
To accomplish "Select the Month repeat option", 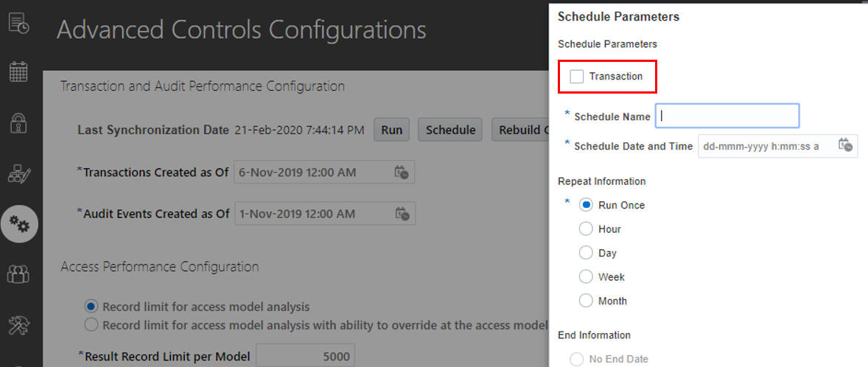I will pyautogui.click(x=586, y=301).
